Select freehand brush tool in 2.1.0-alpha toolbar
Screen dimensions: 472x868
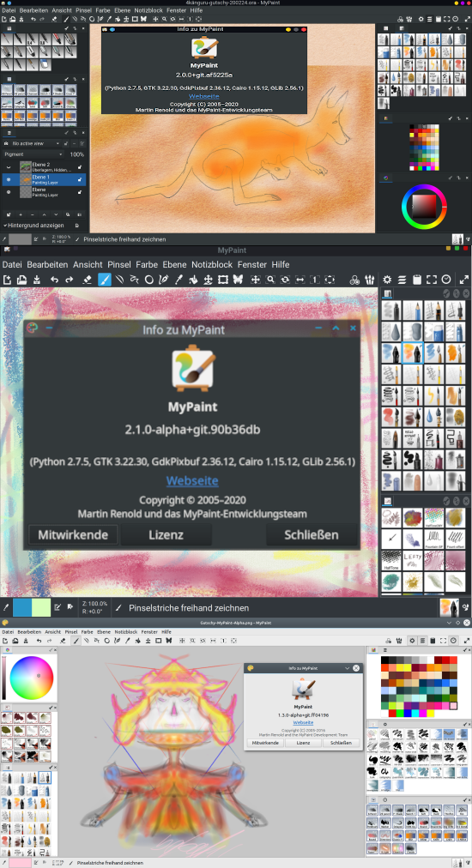click(105, 280)
